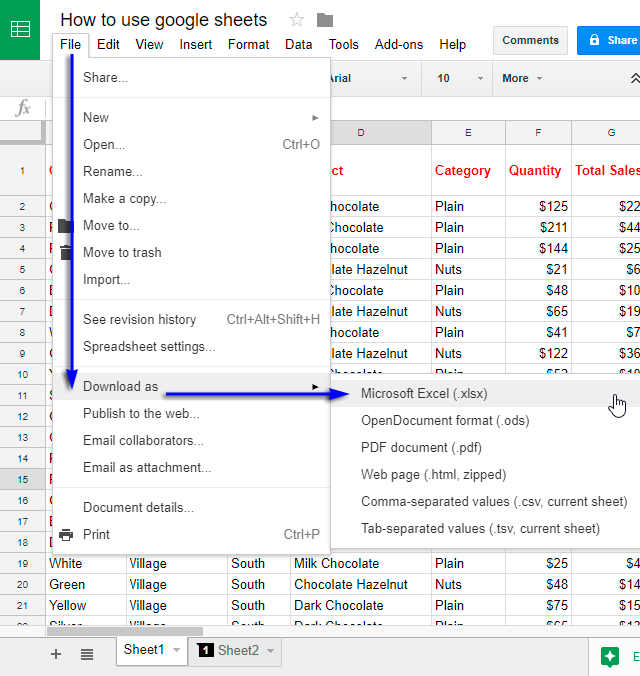Select row 21 header
Viewport: 640px width, 676px height.
[x=22, y=605]
